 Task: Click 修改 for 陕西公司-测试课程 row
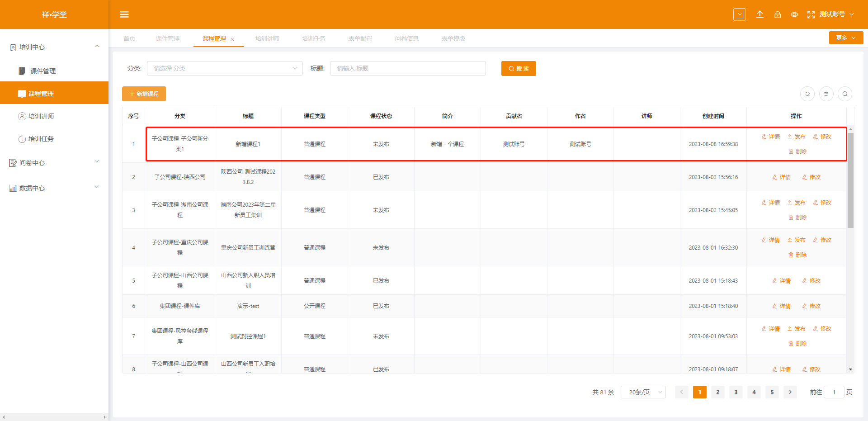811,177
